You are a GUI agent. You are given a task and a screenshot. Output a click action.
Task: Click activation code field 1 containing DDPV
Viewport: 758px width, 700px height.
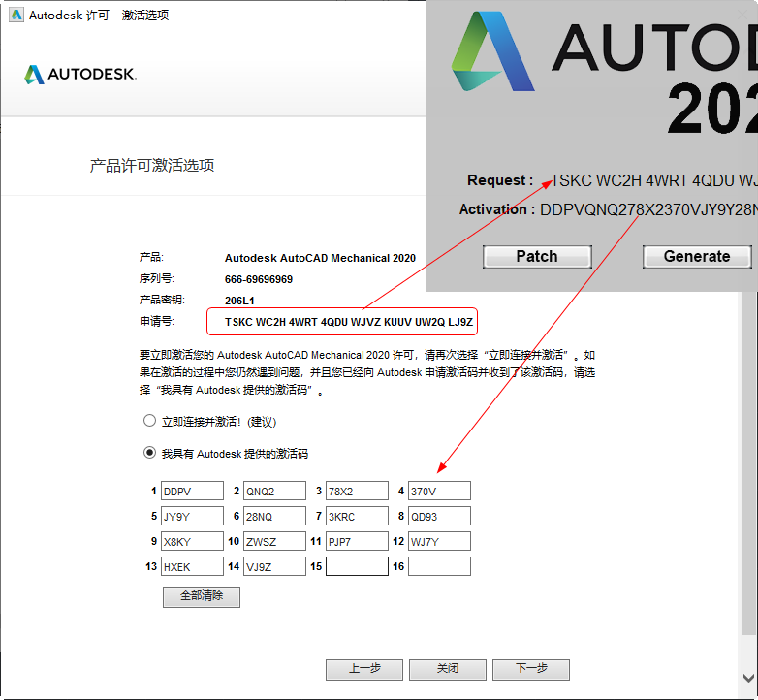point(192,491)
